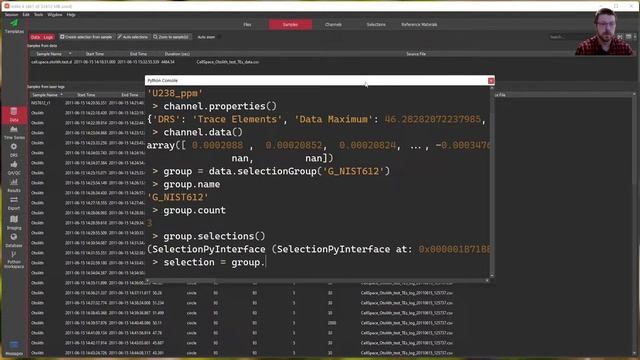Open the Window menu

[x=55, y=15]
